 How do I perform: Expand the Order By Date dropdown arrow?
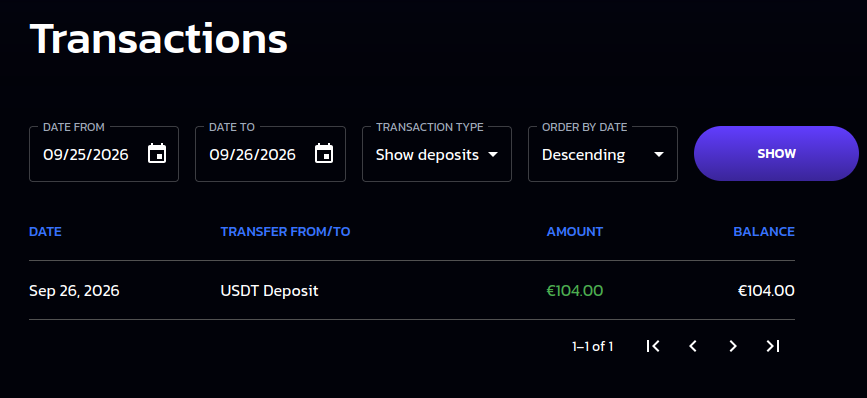click(659, 154)
